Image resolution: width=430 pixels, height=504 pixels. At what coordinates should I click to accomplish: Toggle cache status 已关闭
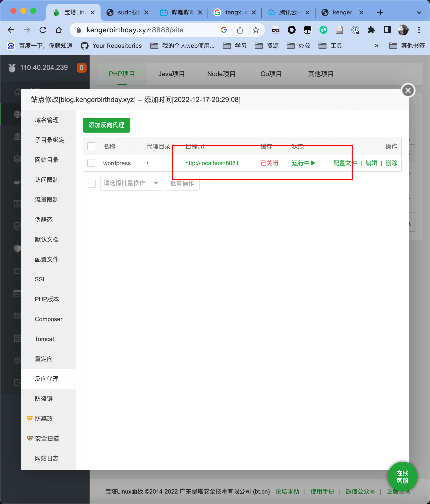click(x=269, y=163)
